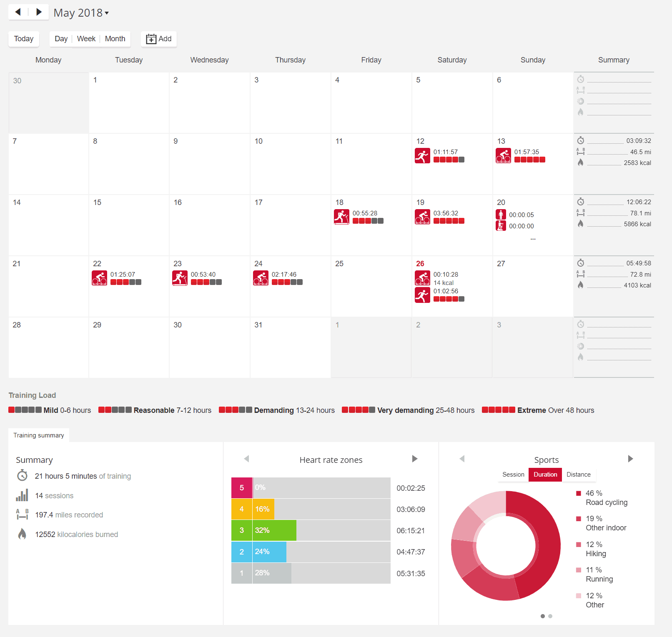Go to the next month with the right arrow
Screen dimensions: 672x637
tap(39, 12)
